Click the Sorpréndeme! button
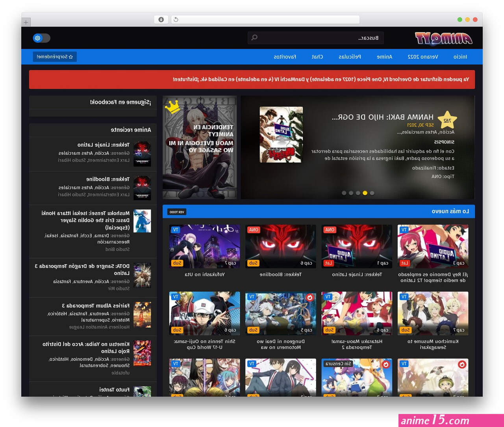Screen dimensions: 504x427 (55, 57)
